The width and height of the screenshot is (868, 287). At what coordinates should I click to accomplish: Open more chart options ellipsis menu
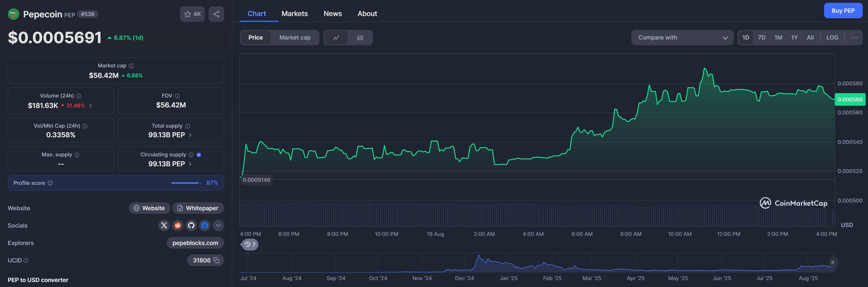[854, 37]
